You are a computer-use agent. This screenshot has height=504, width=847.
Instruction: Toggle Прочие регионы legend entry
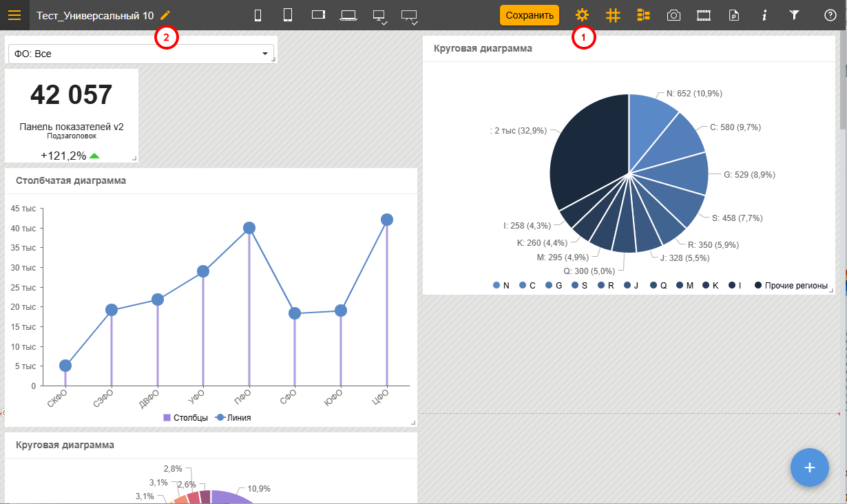click(x=791, y=285)
